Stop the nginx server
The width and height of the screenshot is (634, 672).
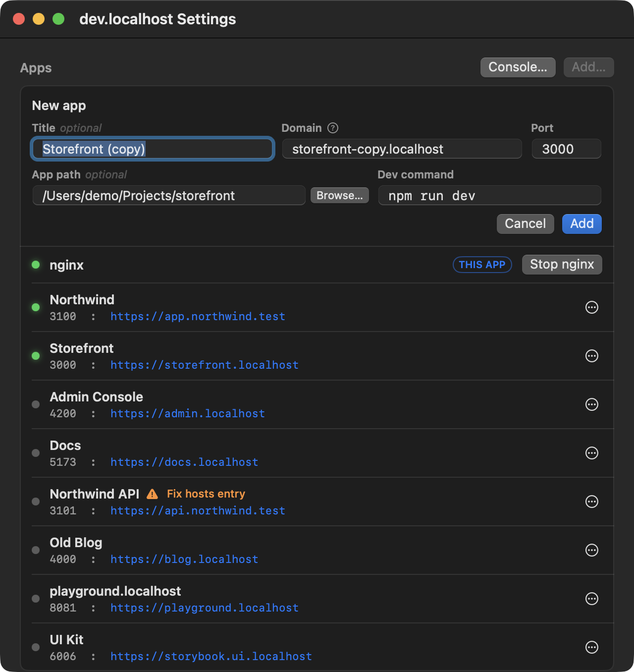tap(562, 265)
